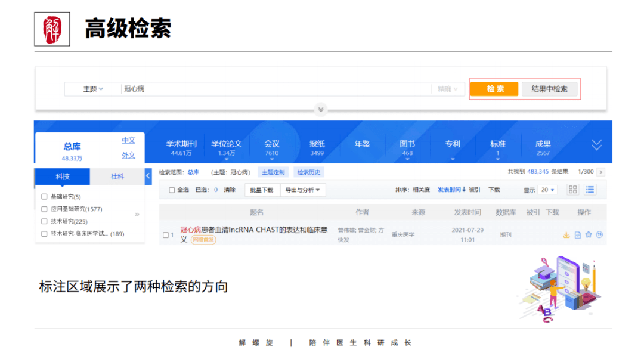Open the 标准 tab
This screenshot has width=644, height=359.
(x=497, y=148)
